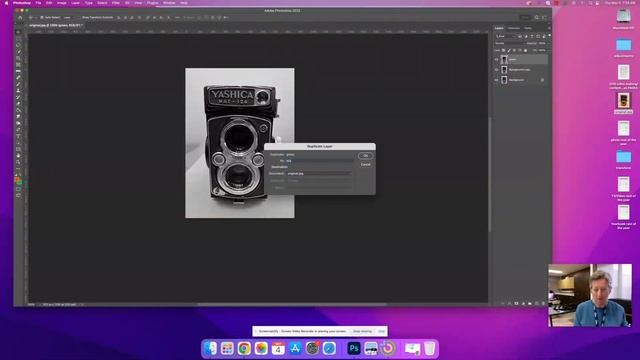Click Cancel in Duplicate Layer dialog
The height and width of the screenshot is (360, 640).
pos(365,164)
